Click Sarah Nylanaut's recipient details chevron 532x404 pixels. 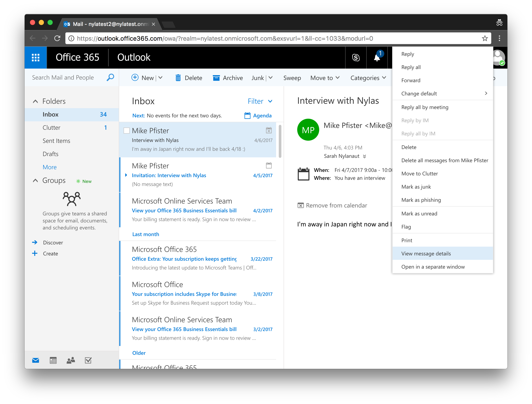[x=365, y=156]
